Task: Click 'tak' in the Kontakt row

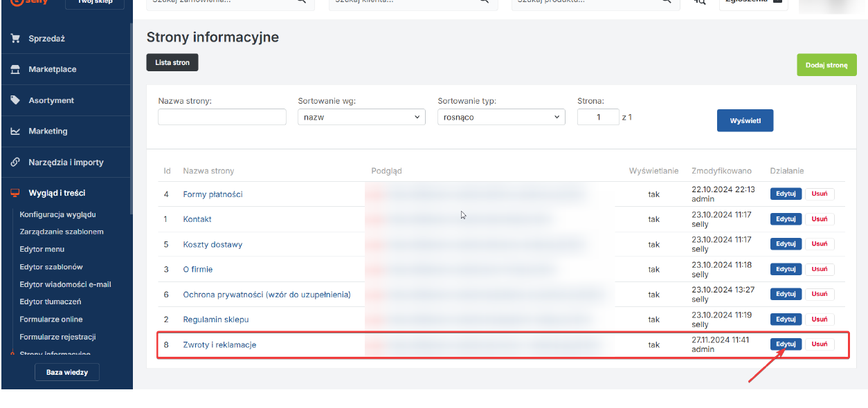Action: coord(654,219)
